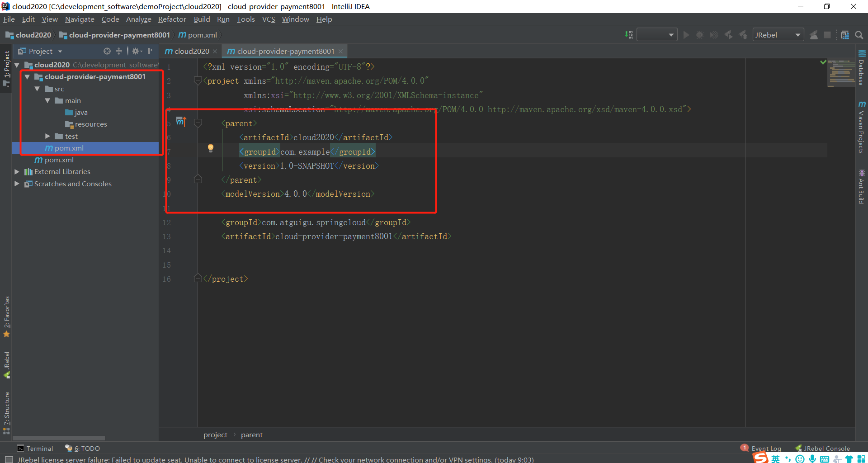Screen dimensions: 868x463
Task: Open the Project panel gear settings
Action: (136, 51)
